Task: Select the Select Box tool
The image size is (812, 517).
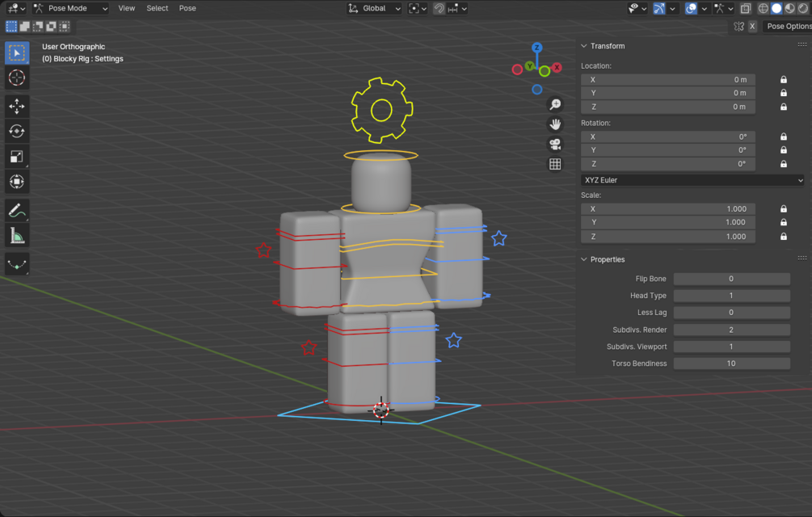Action: click(x=17, y=53)
